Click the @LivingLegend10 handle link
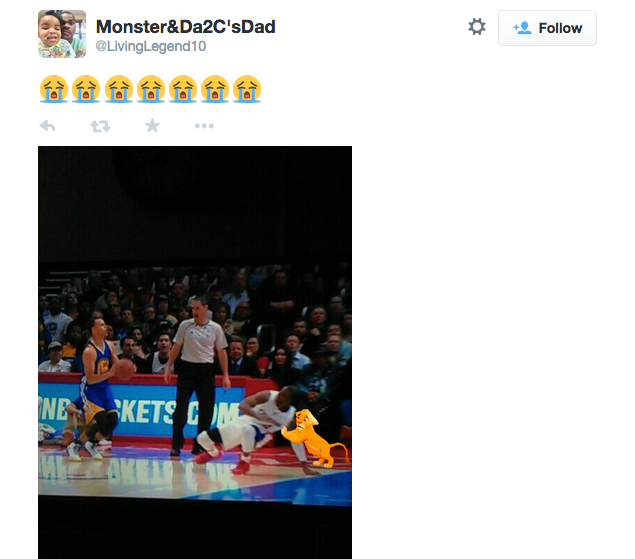Viewport: 635px width, 559px height. click(x=151, y=46)
